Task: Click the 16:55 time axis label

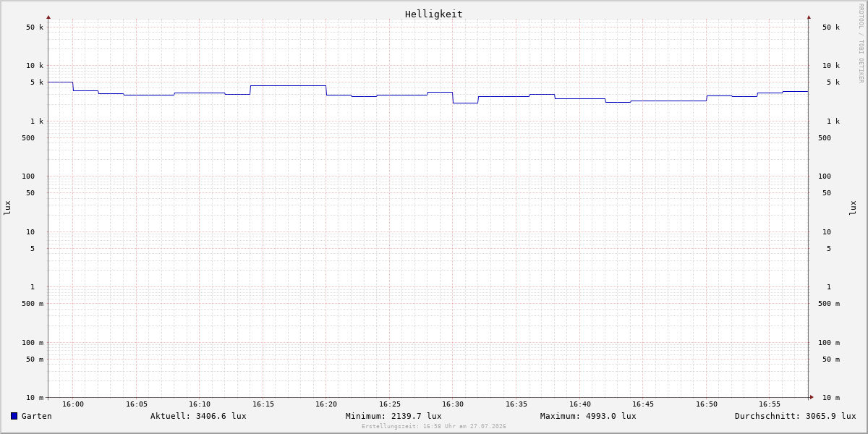Action: (x=770, y=404)
